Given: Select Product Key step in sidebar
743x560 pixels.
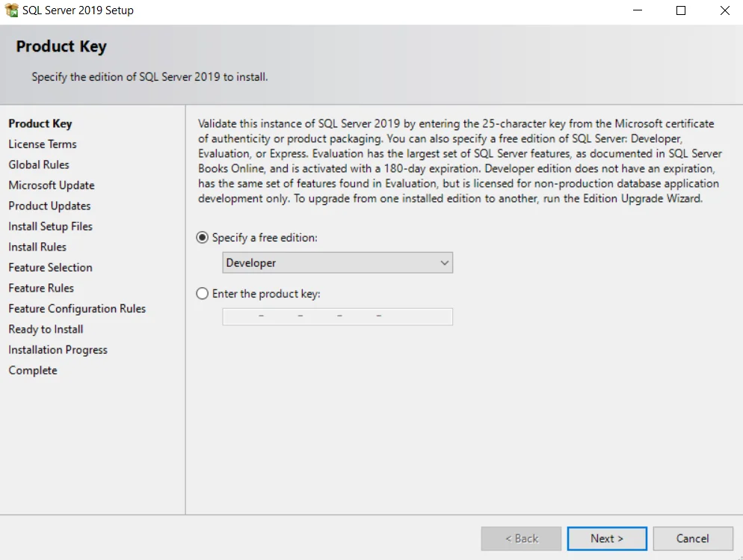Looking at the screenshot, I should click(40, 124).
